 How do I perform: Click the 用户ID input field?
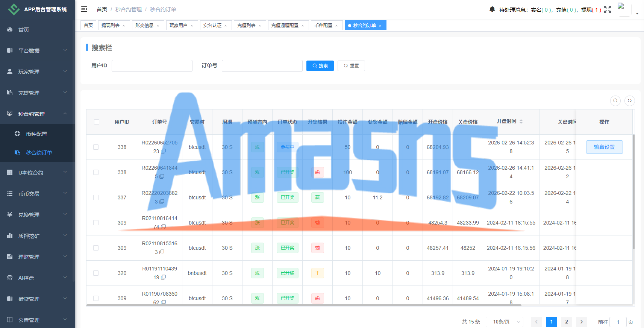152,66
